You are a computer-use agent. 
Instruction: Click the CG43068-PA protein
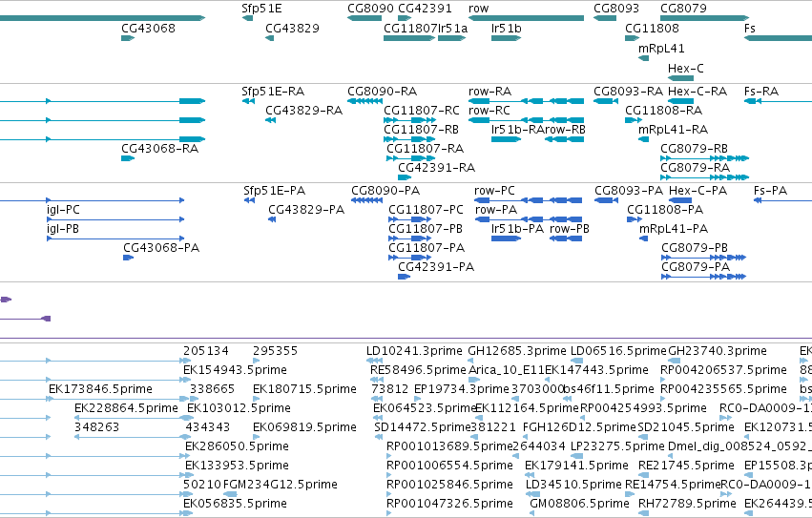129,258
